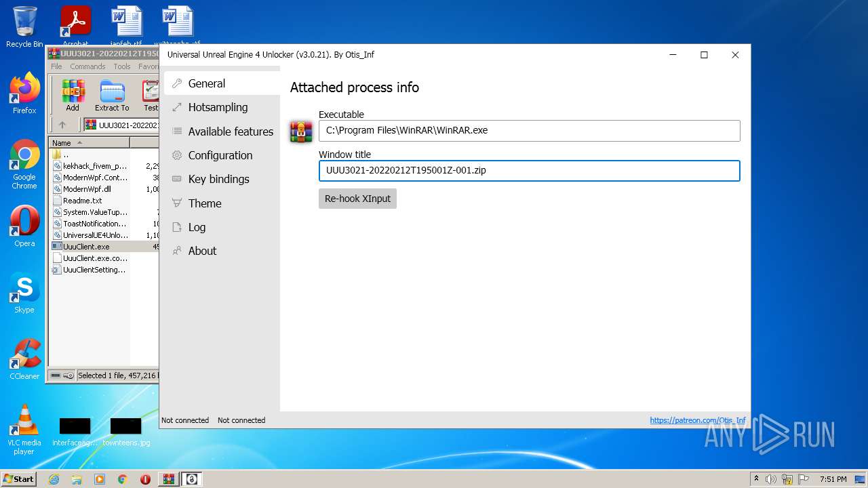Launch Opera from the taskbar
The image size is (868, 488).
tap(145, 479)
